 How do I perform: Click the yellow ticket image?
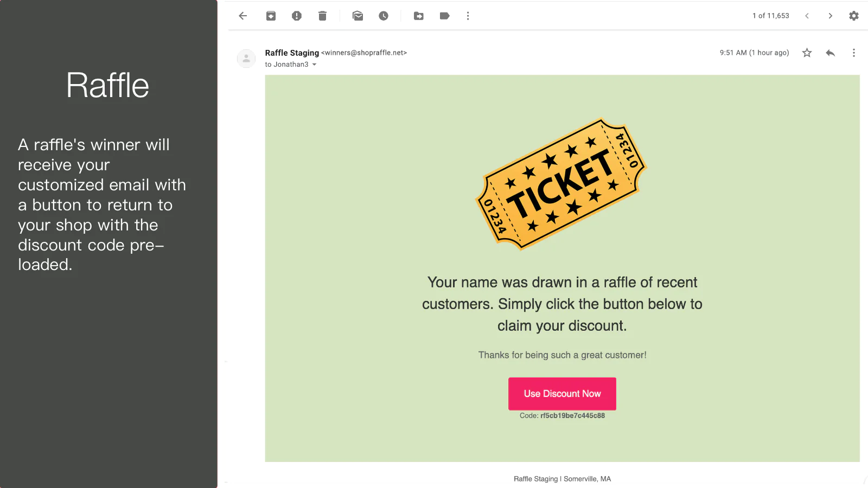(561, 184)
